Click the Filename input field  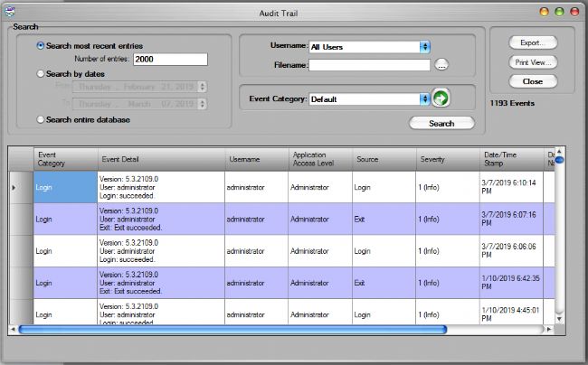point(369,65)
